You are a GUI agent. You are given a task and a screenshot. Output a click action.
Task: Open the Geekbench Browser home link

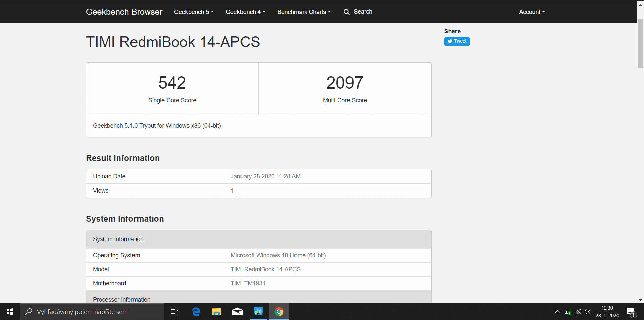pos(124,12)
